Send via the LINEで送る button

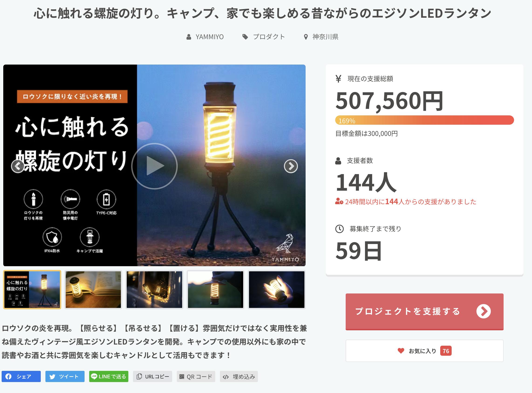coord(109,376)
